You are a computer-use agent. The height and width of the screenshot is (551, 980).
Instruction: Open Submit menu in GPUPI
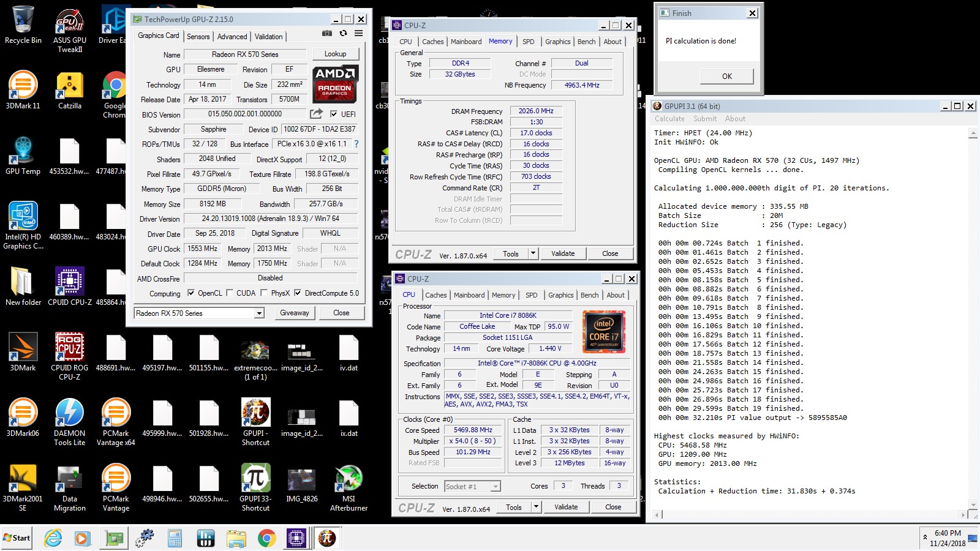(x=705, y=119)
